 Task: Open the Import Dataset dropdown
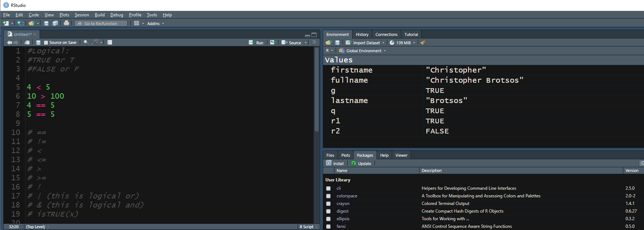point(365,43)
